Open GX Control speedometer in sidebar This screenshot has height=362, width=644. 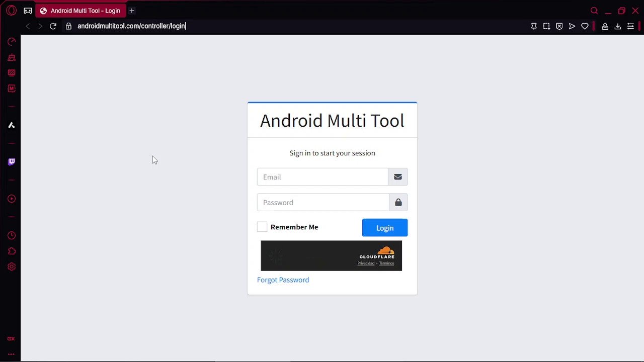(x=11, y=42)
